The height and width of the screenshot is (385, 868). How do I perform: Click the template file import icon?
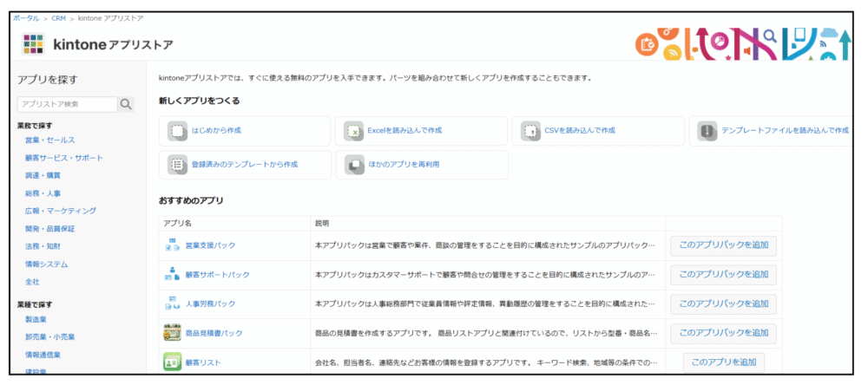pyautogui.click(x=707, y=131)
